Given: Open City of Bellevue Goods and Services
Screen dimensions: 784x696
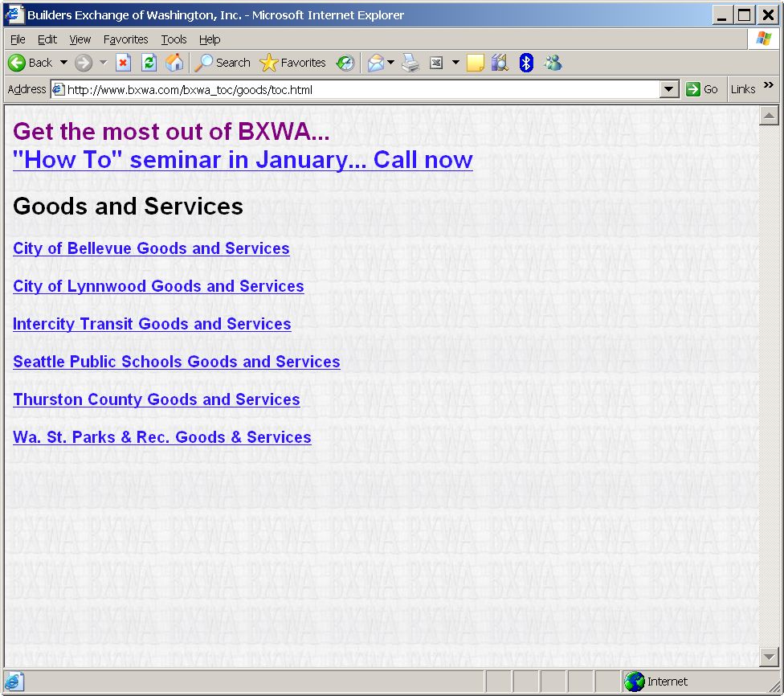Looking at the screenshot, I should (x=151, y=248).
